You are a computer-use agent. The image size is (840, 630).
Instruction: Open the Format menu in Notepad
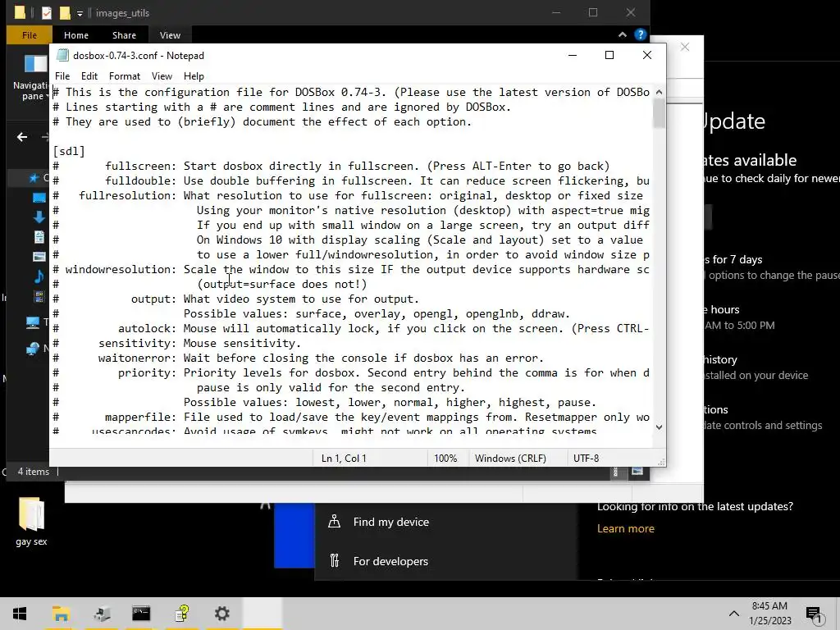pyautogui.click(x=125, y=76)
